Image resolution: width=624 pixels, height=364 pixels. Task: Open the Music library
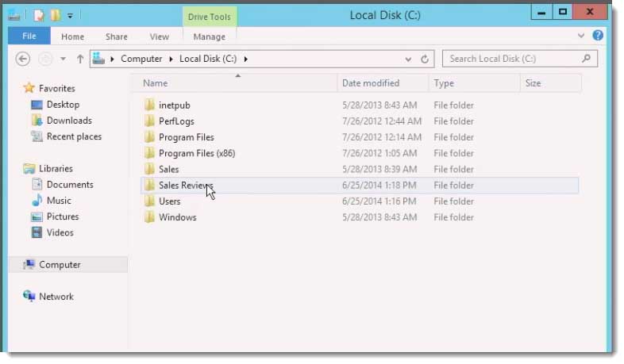59,201
